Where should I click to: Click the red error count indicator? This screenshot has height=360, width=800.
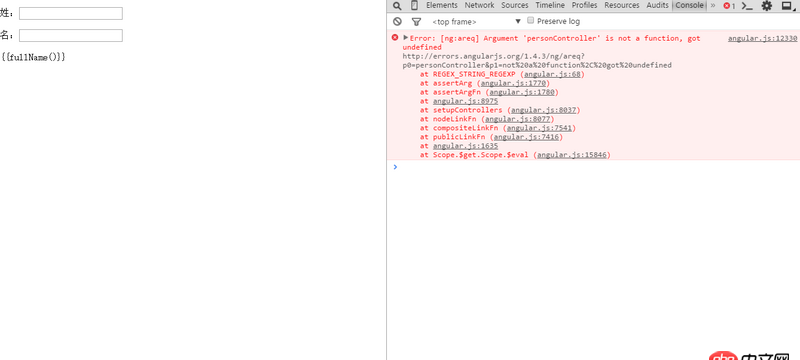[x=729, y=6]
